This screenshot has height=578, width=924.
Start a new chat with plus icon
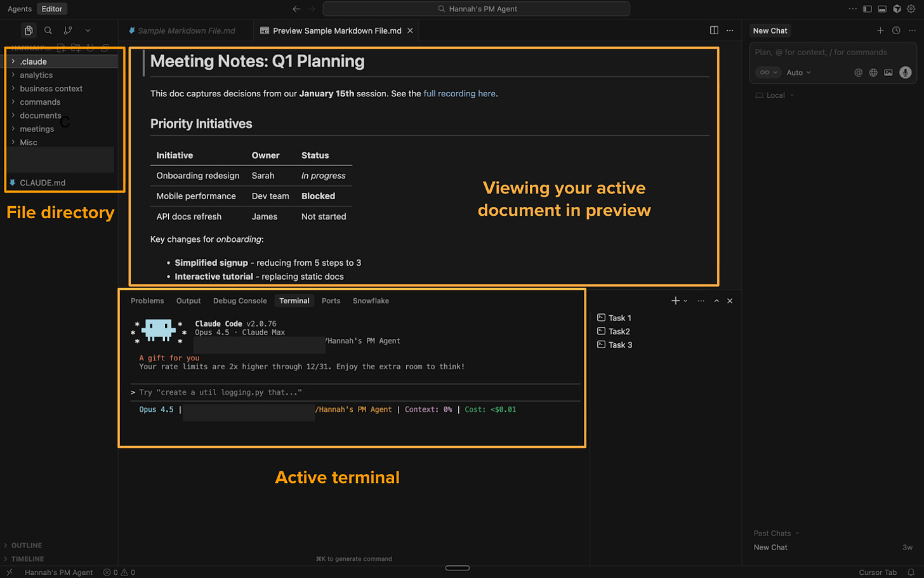880,30
